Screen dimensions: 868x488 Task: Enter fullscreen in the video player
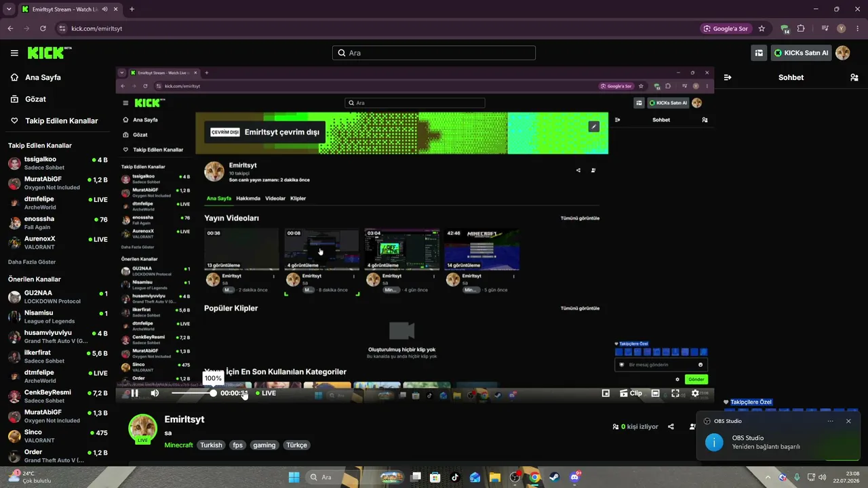coord(675,393)
